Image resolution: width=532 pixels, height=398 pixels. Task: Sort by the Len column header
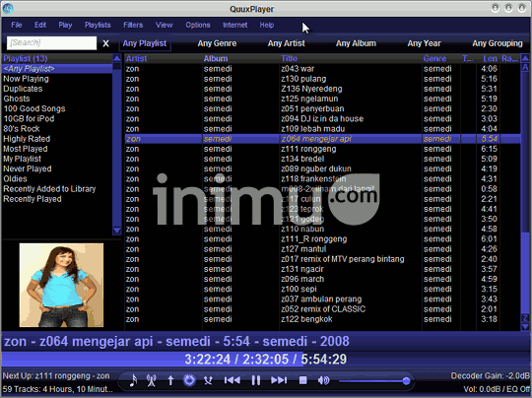coord(490,59)
